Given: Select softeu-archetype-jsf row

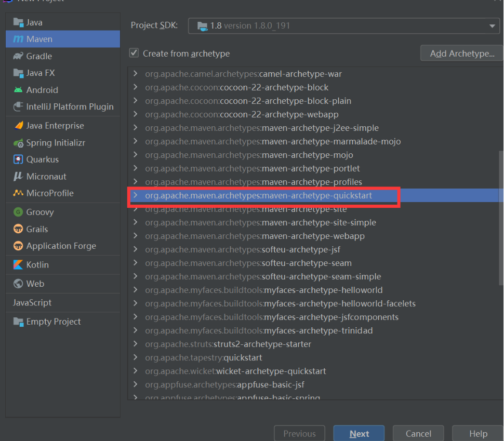Looking at the screenshot, I should point(315,249).
